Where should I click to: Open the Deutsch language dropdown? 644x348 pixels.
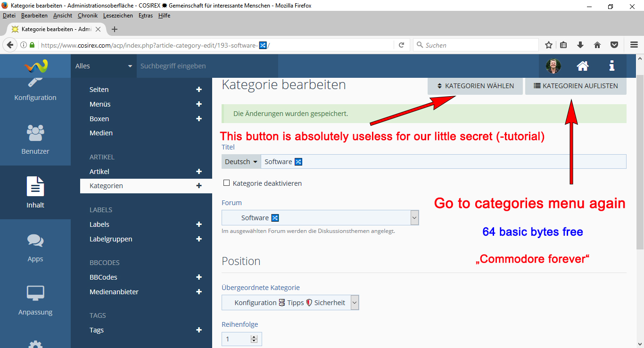[241, 162]
